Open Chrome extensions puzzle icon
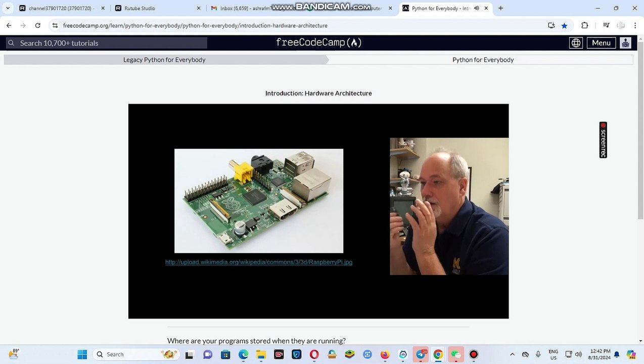 (x=585, y=25)
